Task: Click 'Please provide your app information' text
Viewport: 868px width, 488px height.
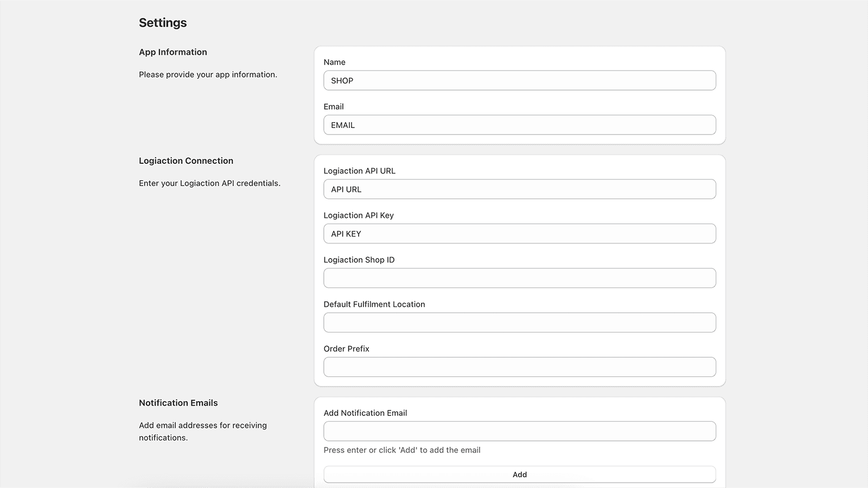Action: (x=208, y=75)
